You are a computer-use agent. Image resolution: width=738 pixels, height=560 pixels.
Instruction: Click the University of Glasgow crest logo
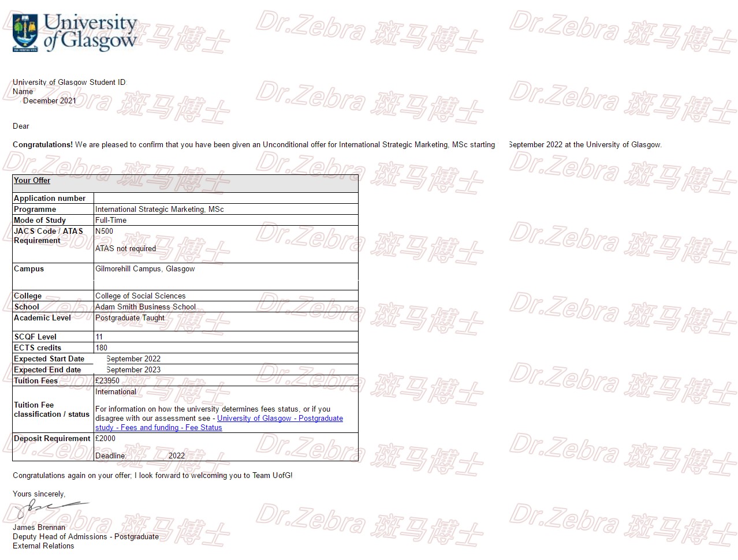click(25, 33)
